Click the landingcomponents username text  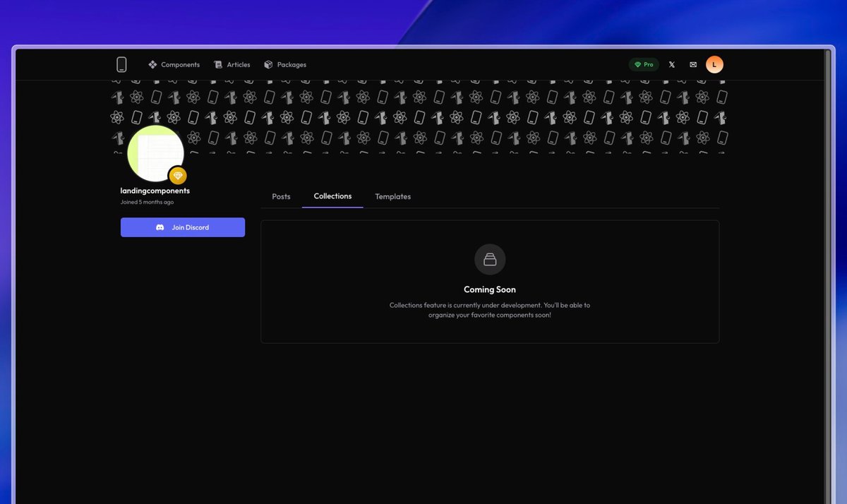pos(155,191)
